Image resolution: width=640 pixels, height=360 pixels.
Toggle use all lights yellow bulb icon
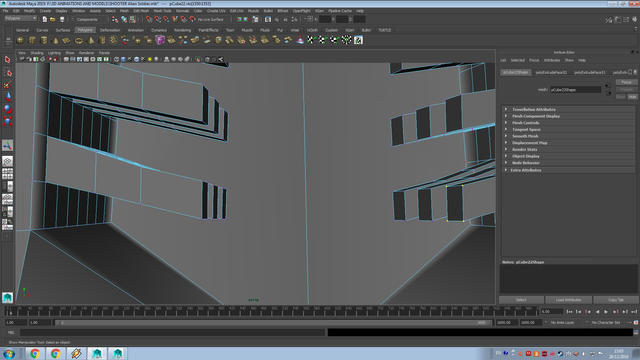(x=150, y=59)
